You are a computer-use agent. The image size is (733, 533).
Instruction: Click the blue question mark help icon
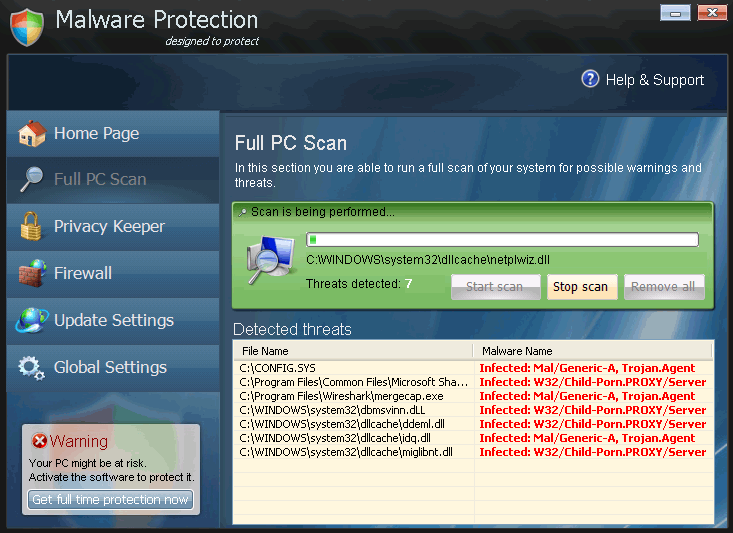590,80
